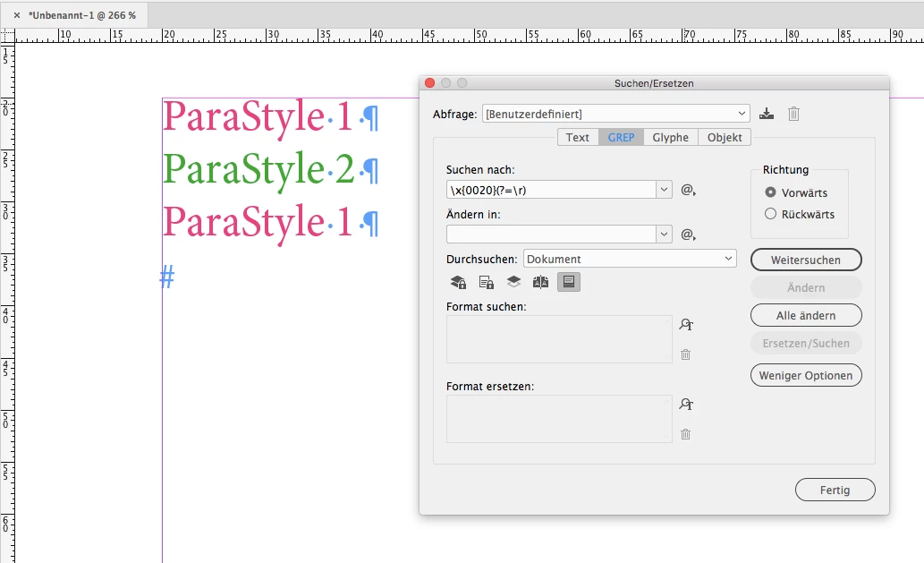This screenshot has width=924, height=563.
Task: Select the Rückwärts radio button
Action: (x=770, y=213)
